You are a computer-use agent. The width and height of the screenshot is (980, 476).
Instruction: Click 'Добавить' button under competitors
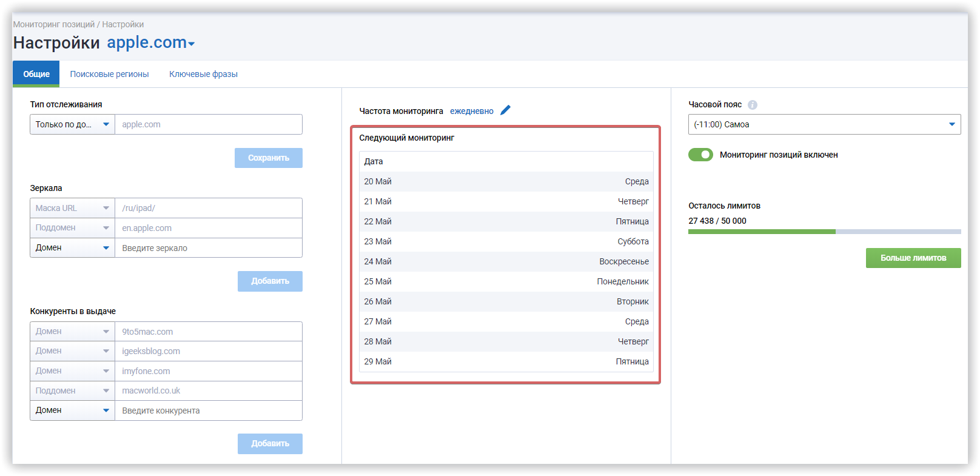[270, 444]
